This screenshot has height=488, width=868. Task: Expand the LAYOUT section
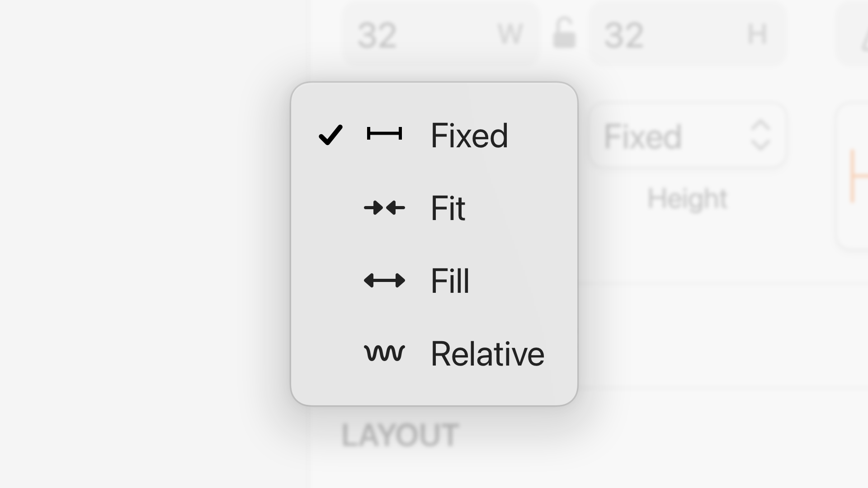coord(401,433)
